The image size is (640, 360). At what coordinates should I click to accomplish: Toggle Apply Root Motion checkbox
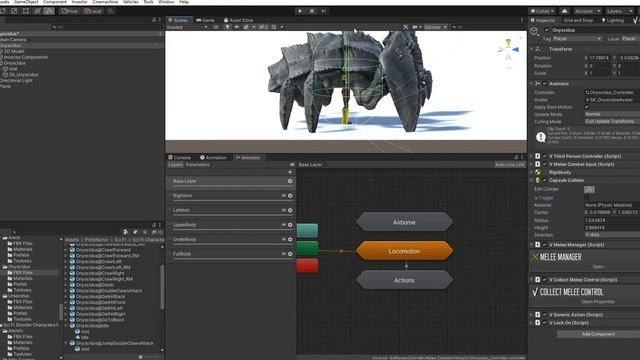[x=587, y=107]
